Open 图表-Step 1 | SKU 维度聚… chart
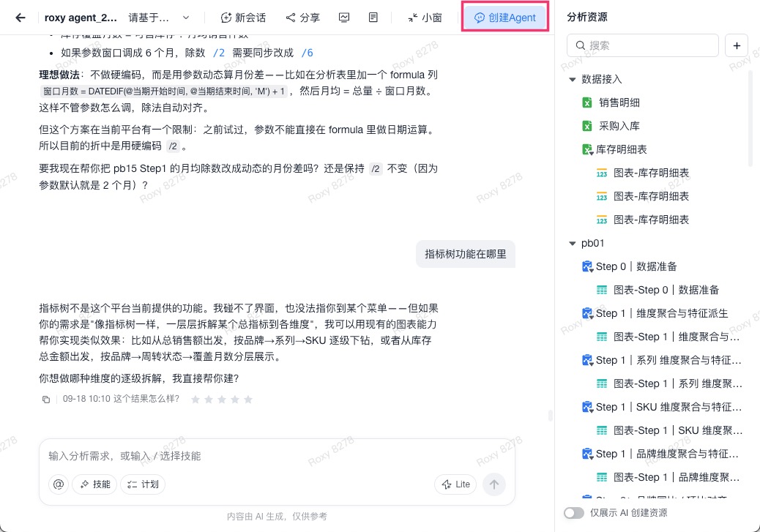This screenshot has width=760, height=532. click(669, 430)
